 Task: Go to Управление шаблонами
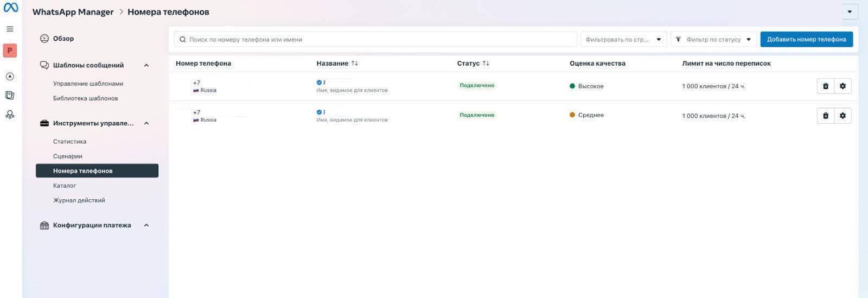(88, 84)
